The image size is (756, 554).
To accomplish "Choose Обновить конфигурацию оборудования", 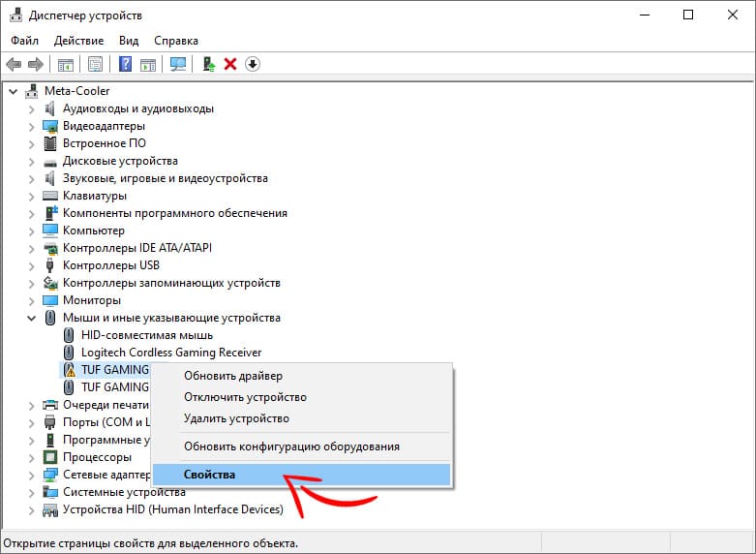I will (302, 446).
